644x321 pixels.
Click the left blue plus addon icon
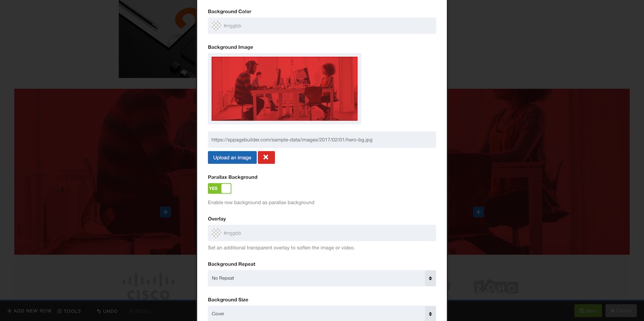165,212
